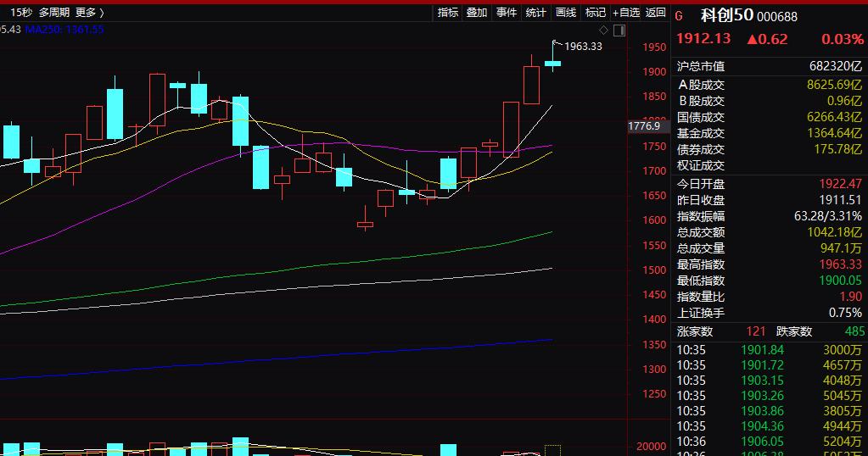Click the 10:35 tick at 1903.26
This screenshot has height=456, width=868.
[x=770, y=396]
